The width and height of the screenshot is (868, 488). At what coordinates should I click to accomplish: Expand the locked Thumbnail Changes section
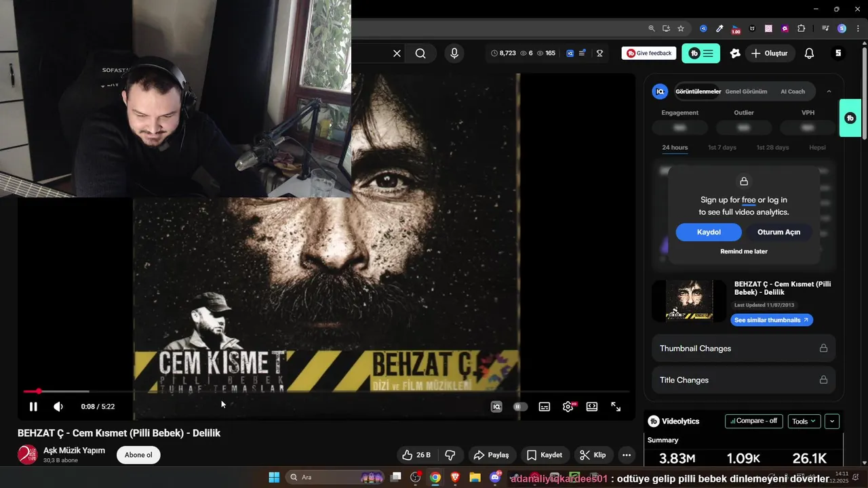pos(743,348)
